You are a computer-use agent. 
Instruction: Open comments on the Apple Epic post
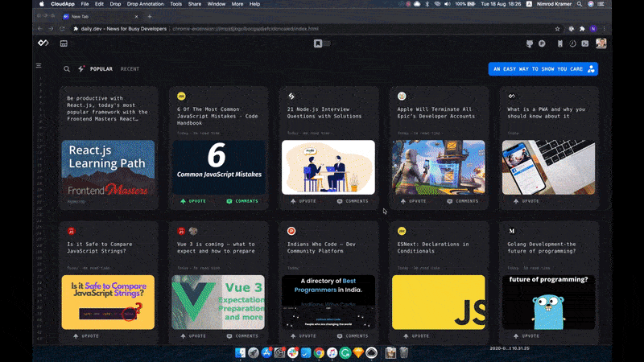(462, 201)
